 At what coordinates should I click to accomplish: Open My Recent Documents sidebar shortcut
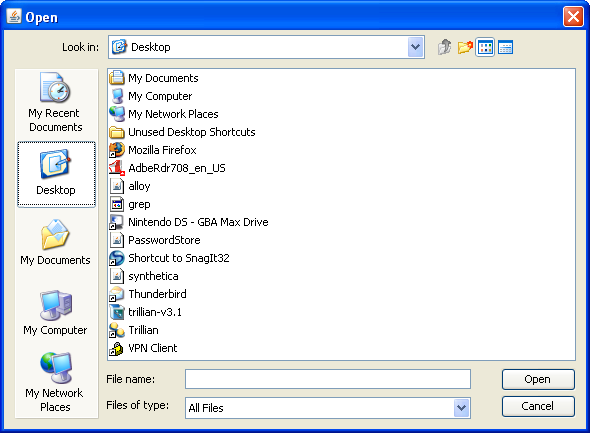click(56, 102)
